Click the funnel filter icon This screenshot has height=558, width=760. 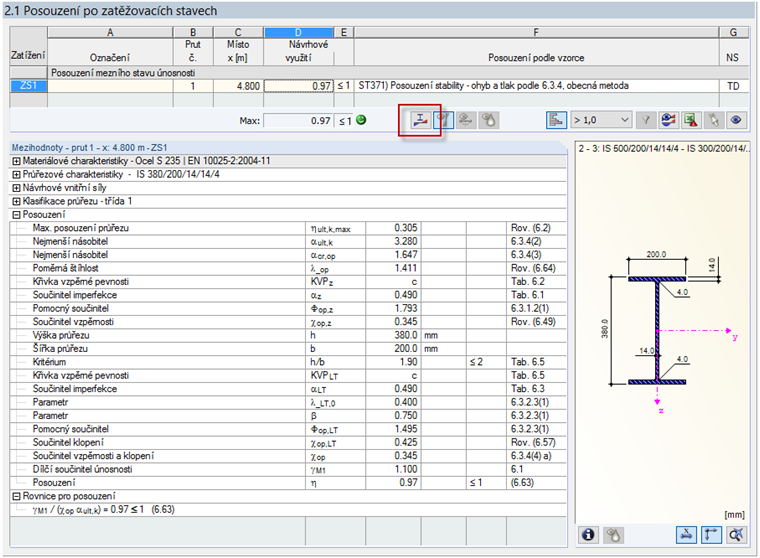(x=646, y=120)
